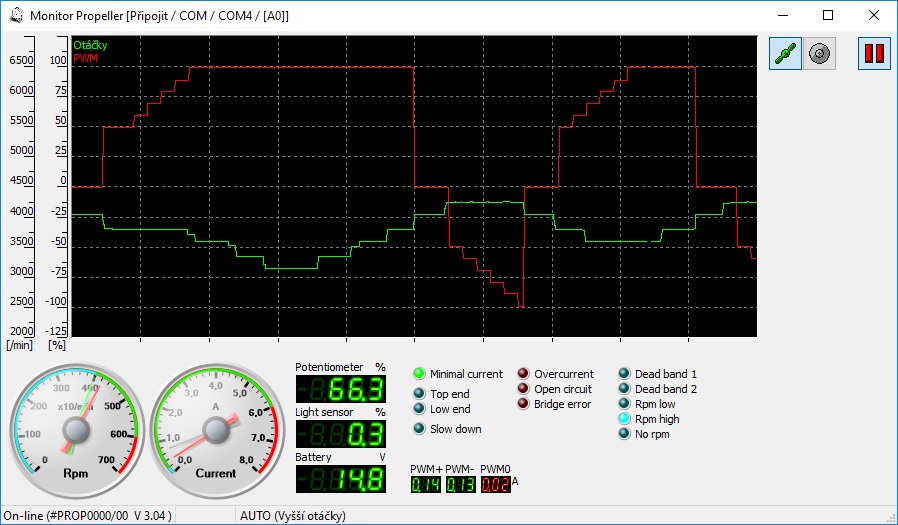Click the Battery label
This screenshot has height=525, width=898.
313,457
